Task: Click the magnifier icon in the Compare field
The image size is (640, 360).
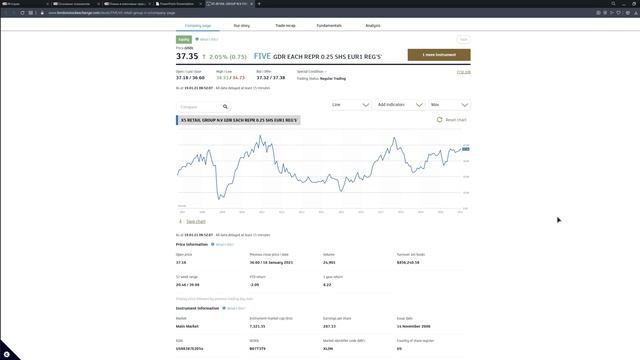Action: 225,107
